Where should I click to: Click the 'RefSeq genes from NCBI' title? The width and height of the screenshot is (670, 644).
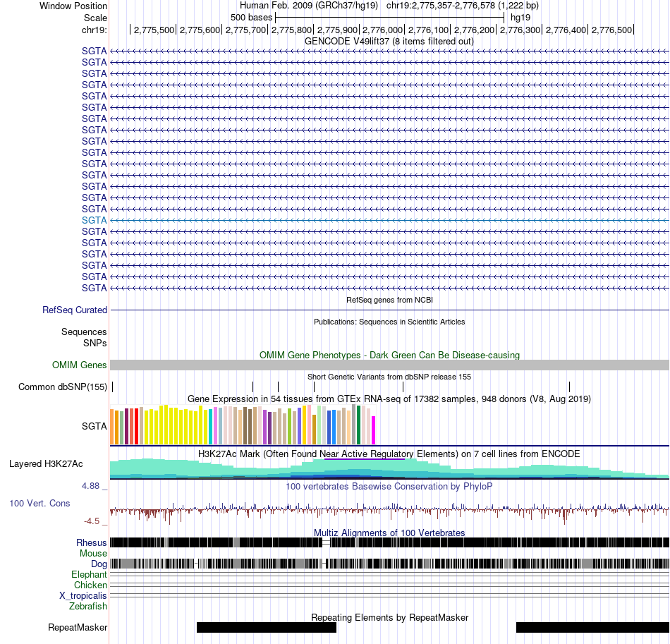coord(389,300)
